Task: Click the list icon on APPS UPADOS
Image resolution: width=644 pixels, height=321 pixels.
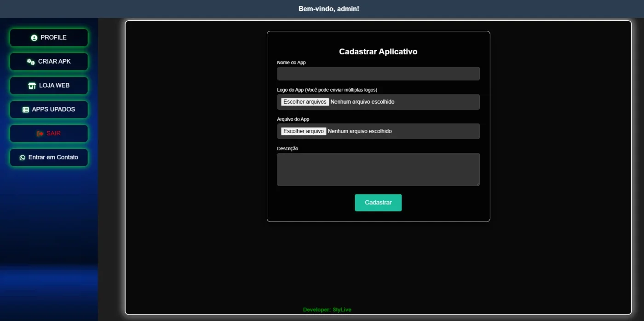Action: click(x=26, y=110)
